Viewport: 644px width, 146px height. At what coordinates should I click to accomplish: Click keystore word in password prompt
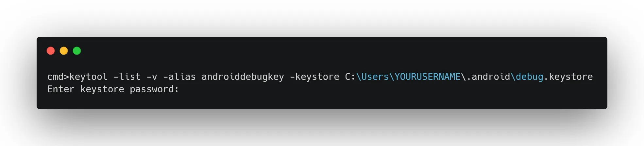(102, 89)
